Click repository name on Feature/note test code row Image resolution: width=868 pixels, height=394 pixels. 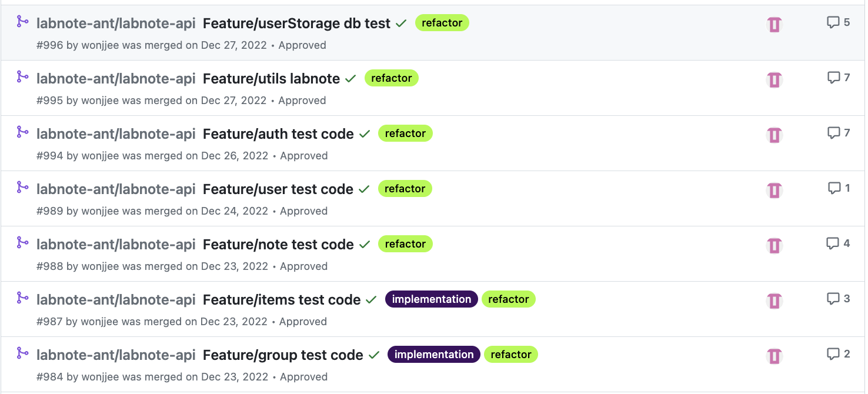coord(116,245)
